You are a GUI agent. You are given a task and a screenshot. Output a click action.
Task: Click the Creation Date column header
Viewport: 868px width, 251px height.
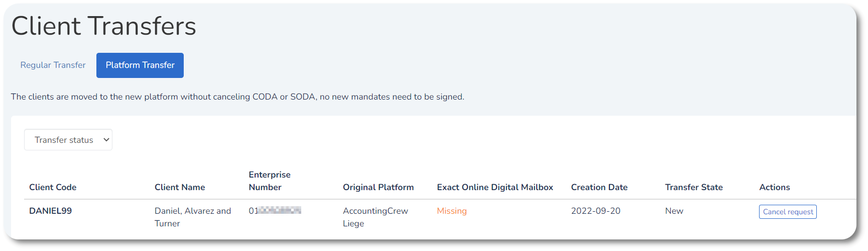tap(599, 187)
